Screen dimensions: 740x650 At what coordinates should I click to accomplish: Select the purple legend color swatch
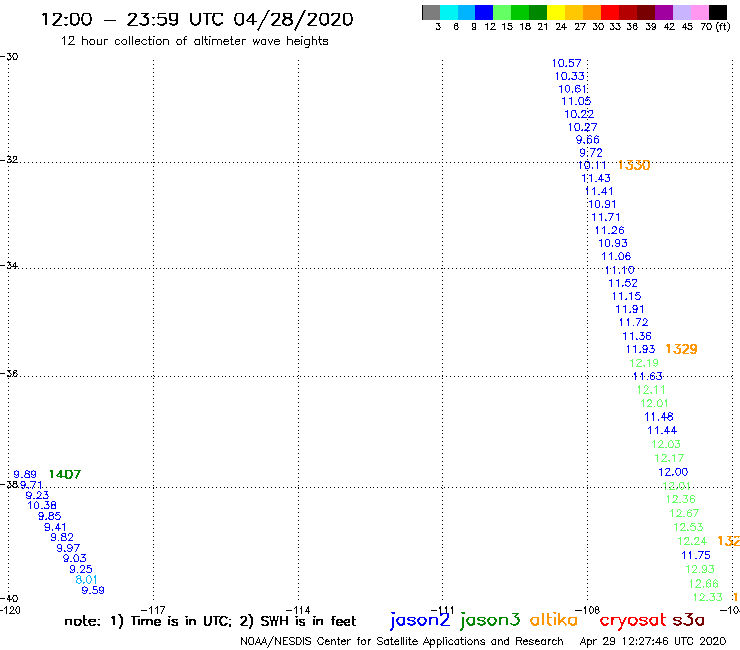pyautogui.click(x=664, y=12)
